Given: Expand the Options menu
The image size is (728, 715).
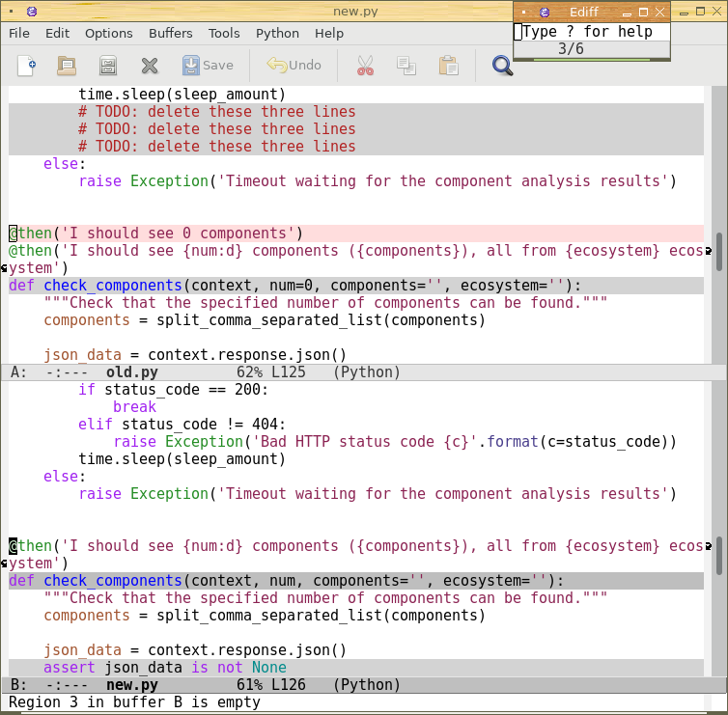Looking at the screenshot, I should coord(109,33).
